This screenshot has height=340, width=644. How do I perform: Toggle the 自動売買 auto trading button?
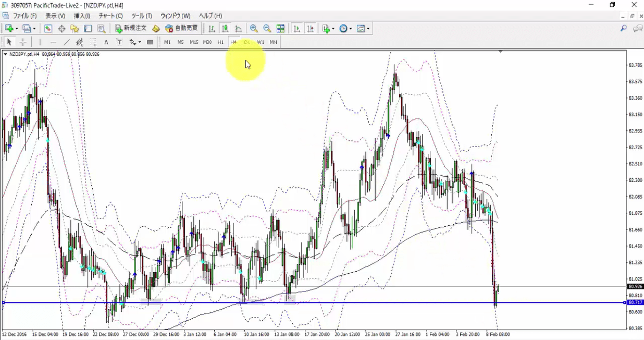pos(182,29)
